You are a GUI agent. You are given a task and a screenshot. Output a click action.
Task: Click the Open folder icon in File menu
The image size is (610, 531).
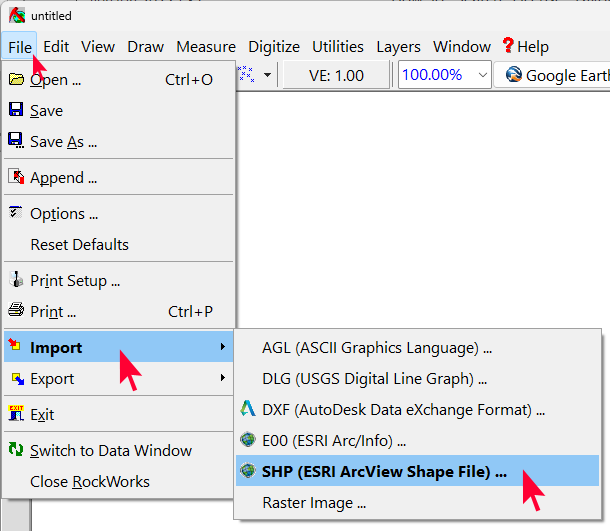point(16,80)
